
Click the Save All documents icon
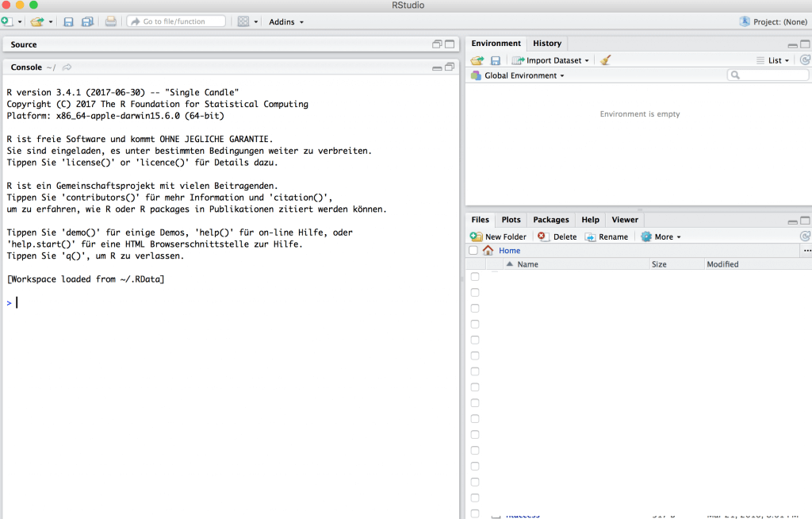[87, 21]
